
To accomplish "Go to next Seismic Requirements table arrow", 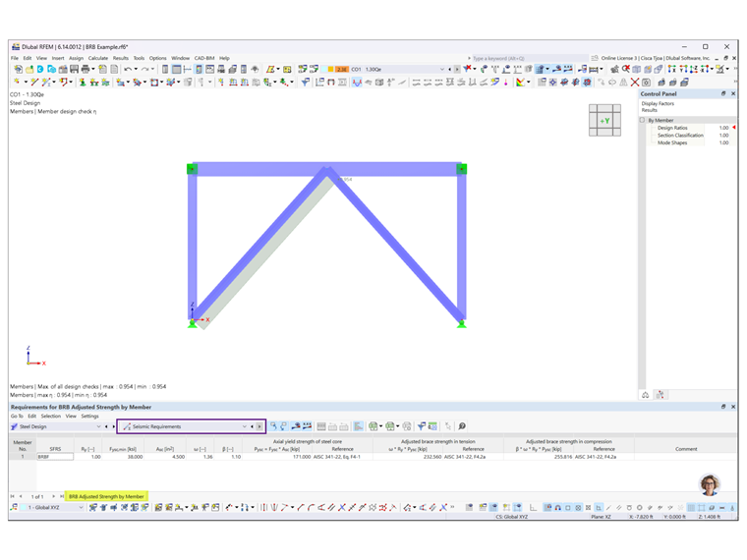I will [259, 426].
